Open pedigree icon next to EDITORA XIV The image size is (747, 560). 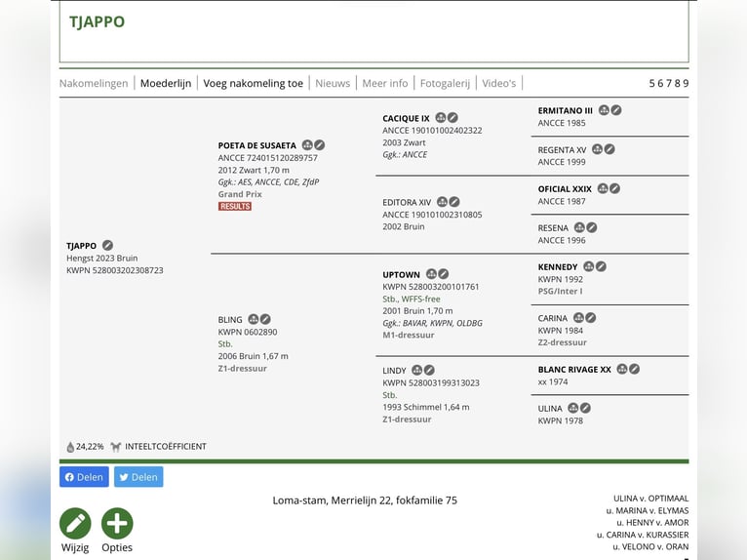pos(442,202)
